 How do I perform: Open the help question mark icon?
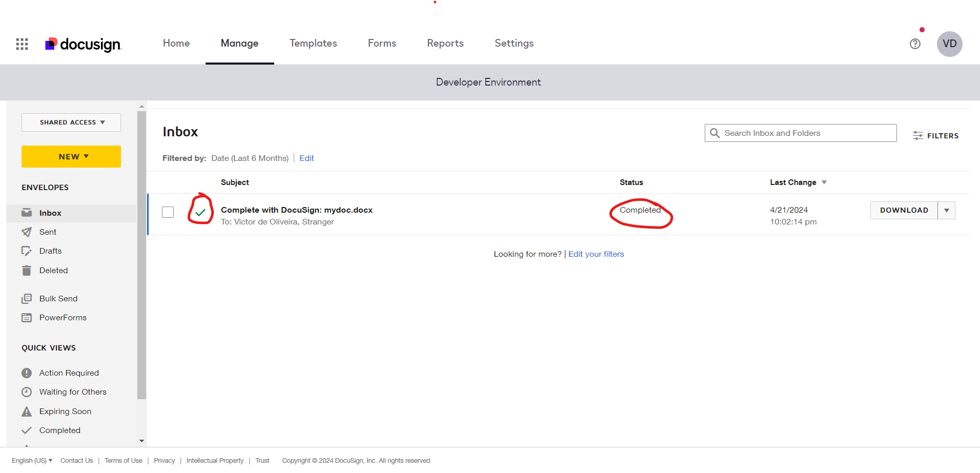[x=915, y=44]
